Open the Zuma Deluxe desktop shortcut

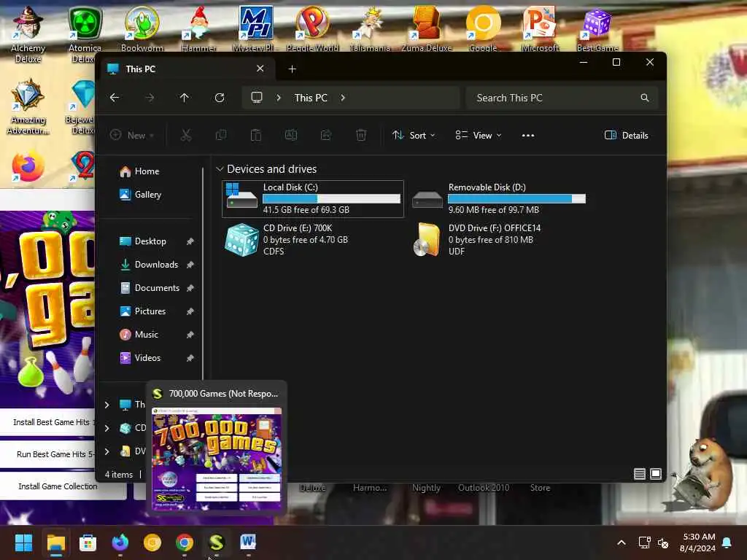point(426,28)
